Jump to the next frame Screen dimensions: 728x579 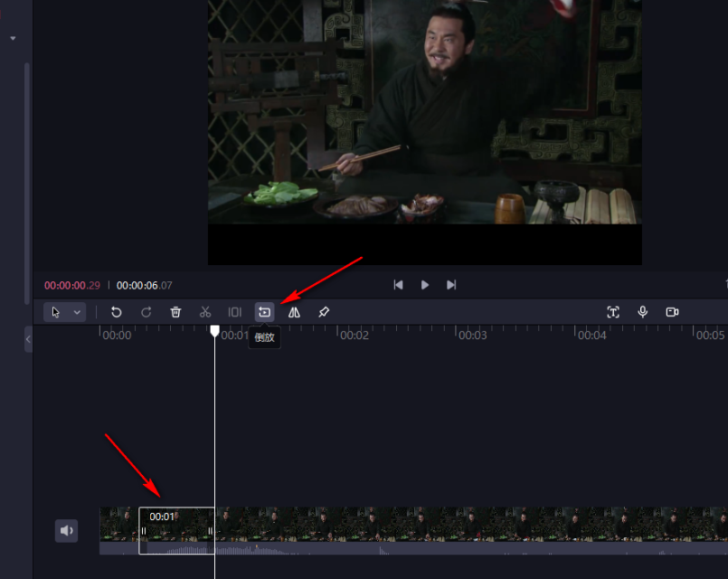click(451, 285)
